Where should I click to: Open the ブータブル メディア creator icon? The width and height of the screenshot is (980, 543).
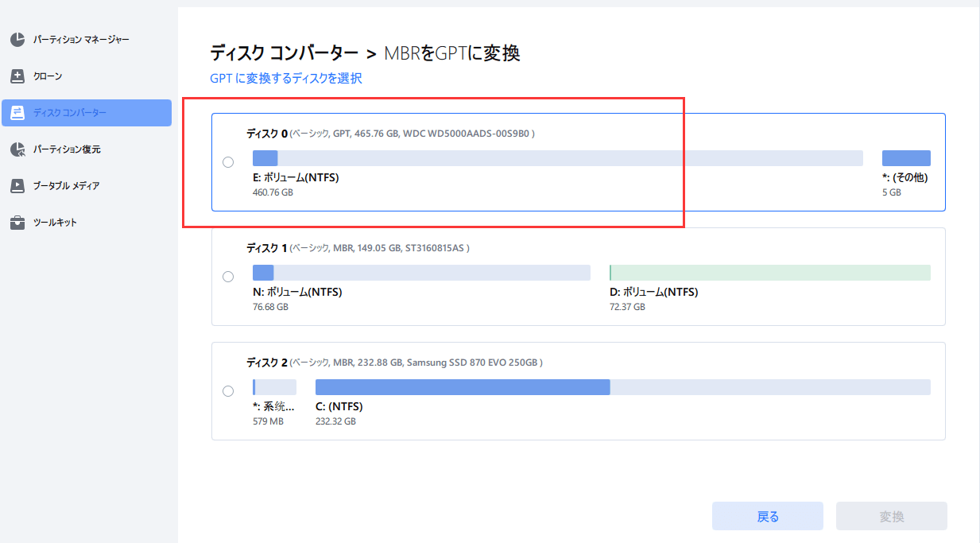coord(16,185)
